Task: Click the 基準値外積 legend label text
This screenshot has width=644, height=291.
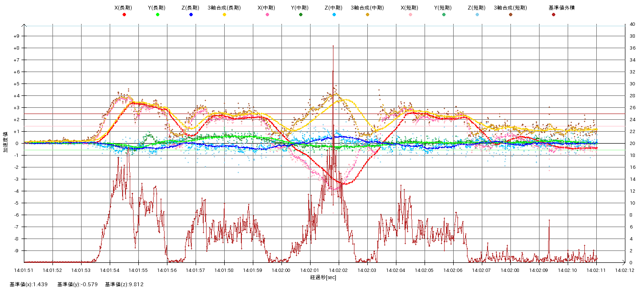Action: pyautogui.click(x=555, y=8)
